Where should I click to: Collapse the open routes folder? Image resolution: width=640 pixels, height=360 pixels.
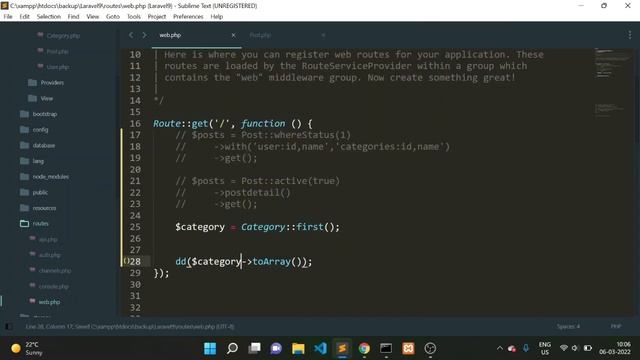pyautogui.click(x=40, y=224)
